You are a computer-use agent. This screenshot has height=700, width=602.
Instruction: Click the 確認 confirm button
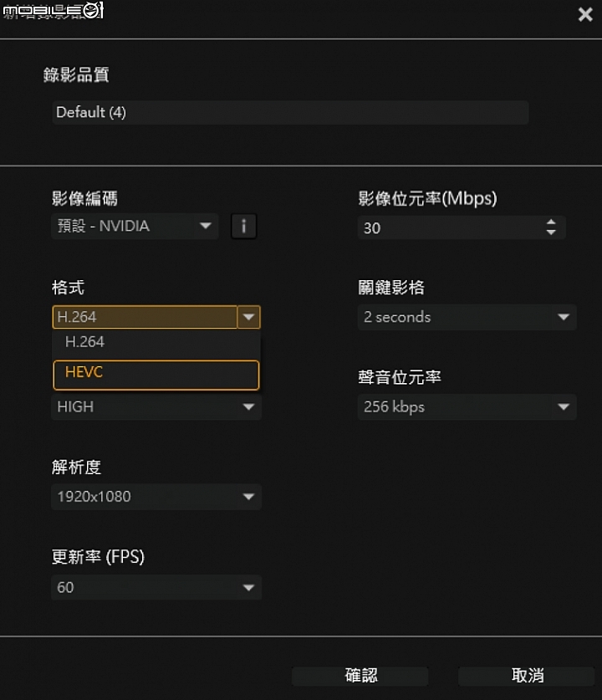coord(360,676)
